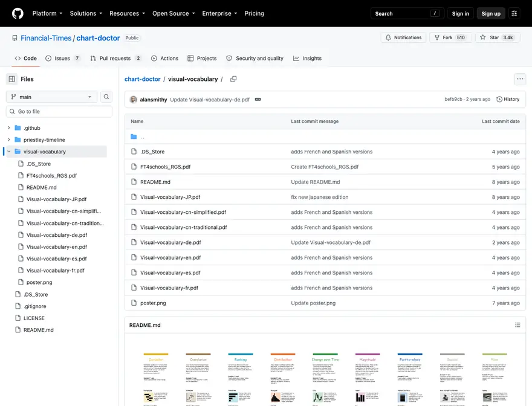Viewport: 532px width, 406px height.
Task: Switch to the Issues tab
Action: point(64,59)
